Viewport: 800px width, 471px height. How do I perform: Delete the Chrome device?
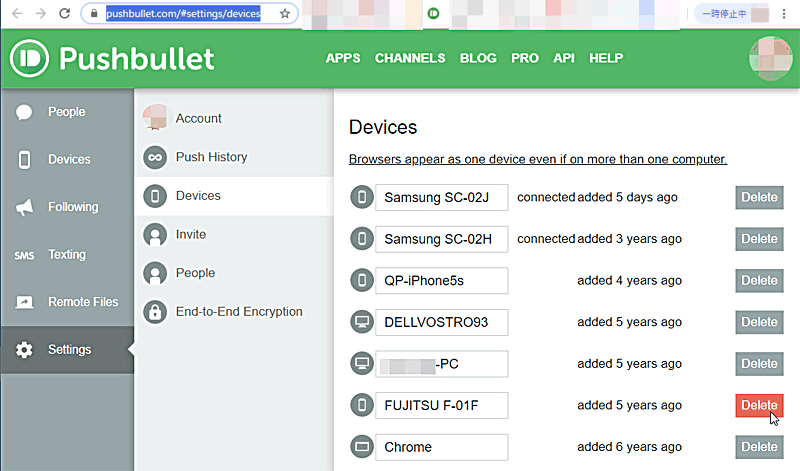pyautogui.click(x=759, y=447)
